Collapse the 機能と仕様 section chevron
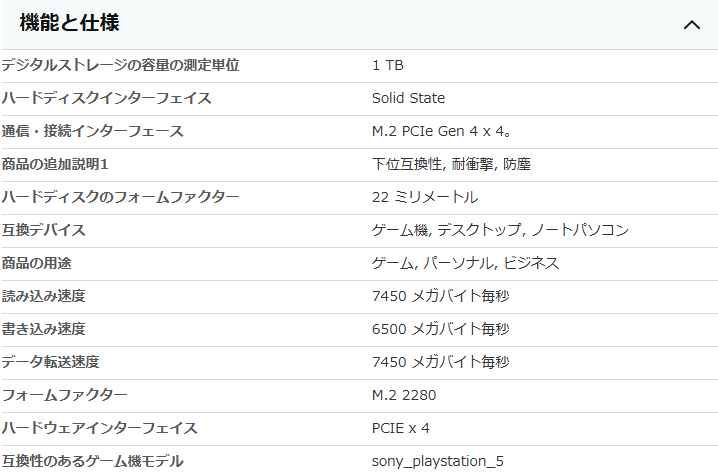 (691, 25)
